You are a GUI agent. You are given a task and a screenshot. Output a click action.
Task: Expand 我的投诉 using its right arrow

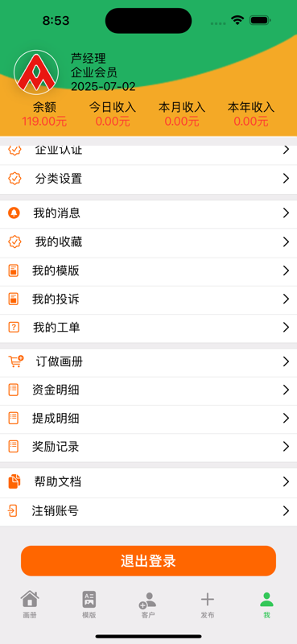pos(287,299)
